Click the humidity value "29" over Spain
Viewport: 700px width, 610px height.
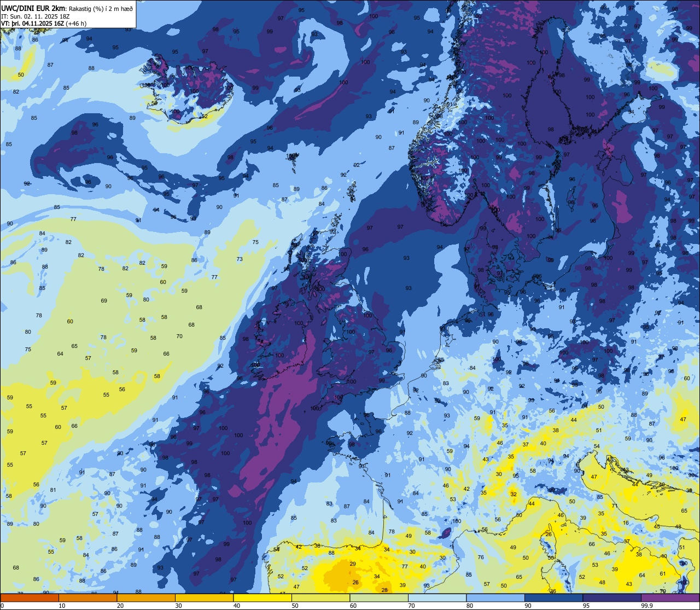tap(353, 564)
